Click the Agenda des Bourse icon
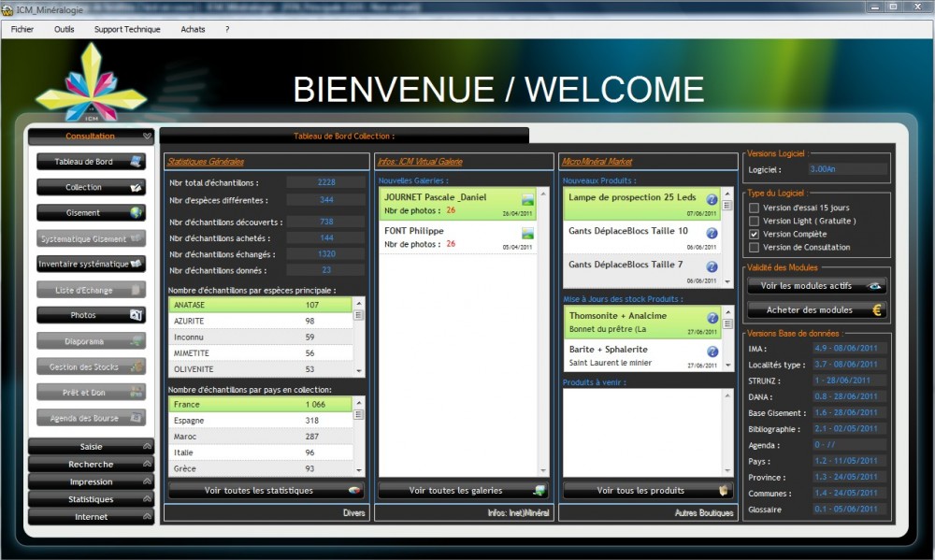Screen dimensions: 935x560 [x=136, y=418]
